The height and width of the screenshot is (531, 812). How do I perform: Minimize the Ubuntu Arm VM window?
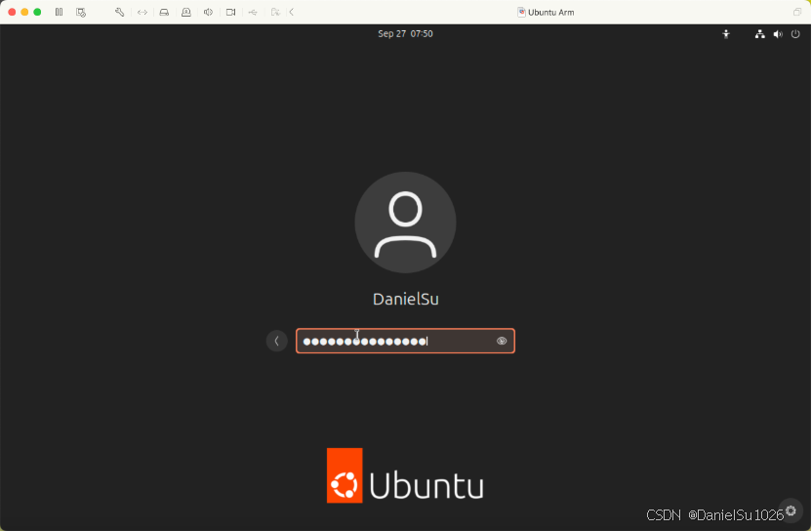click(x=24, y=12)
